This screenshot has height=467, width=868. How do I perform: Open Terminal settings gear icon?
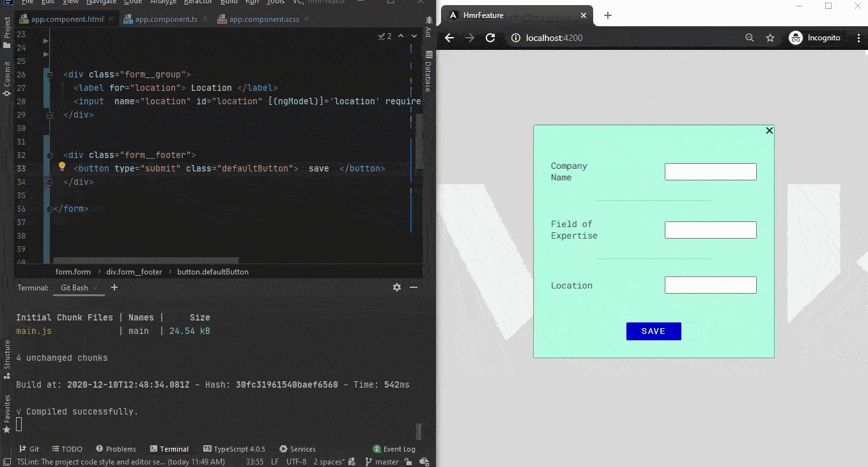(397, 288)
